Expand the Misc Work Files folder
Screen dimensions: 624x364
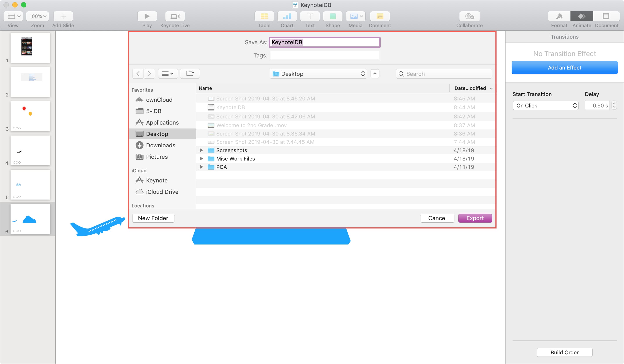pyautogui.click(x=201, y=158)
